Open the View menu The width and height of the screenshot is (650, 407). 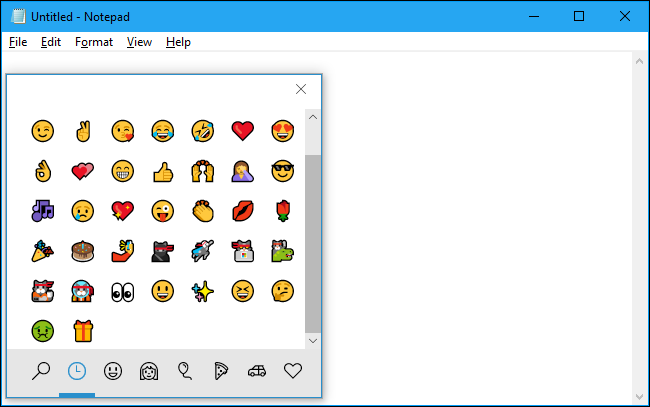click(139, 42)
